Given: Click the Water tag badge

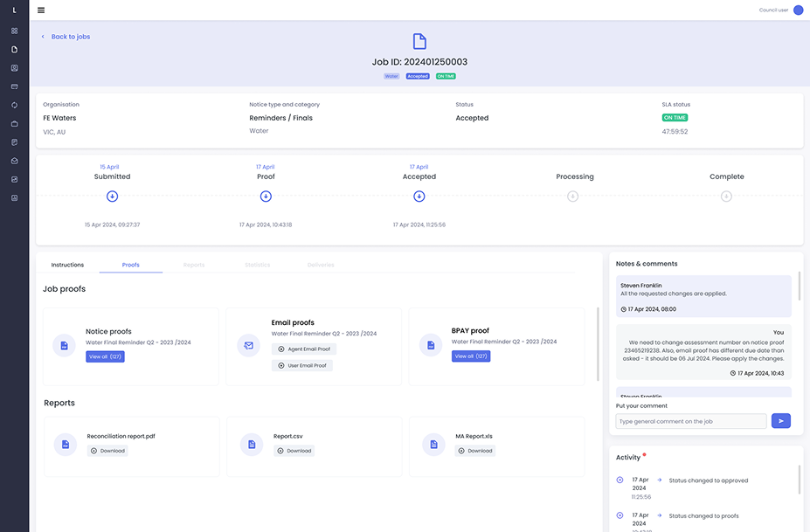Looking at the screenshot, I should click(x=391, y=77).
